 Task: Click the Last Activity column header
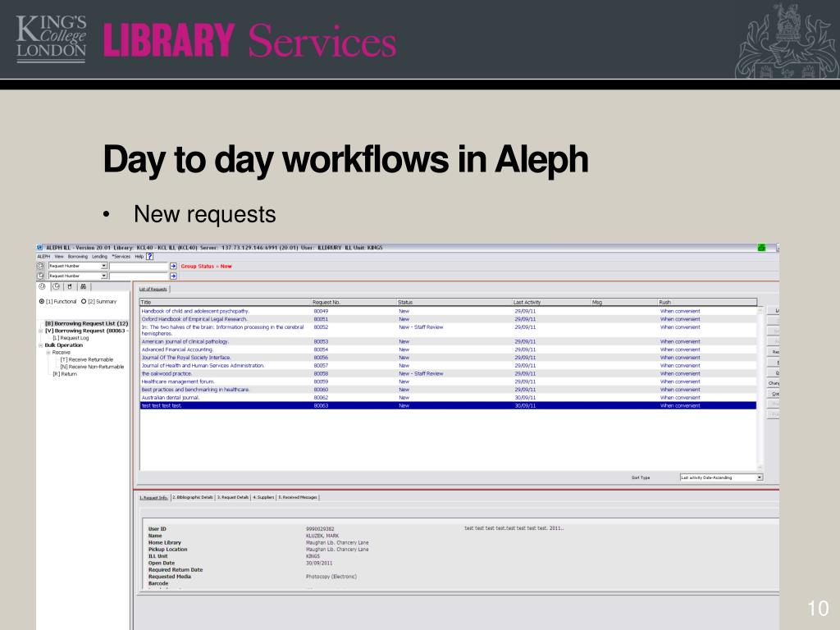[x=551, y=302]
